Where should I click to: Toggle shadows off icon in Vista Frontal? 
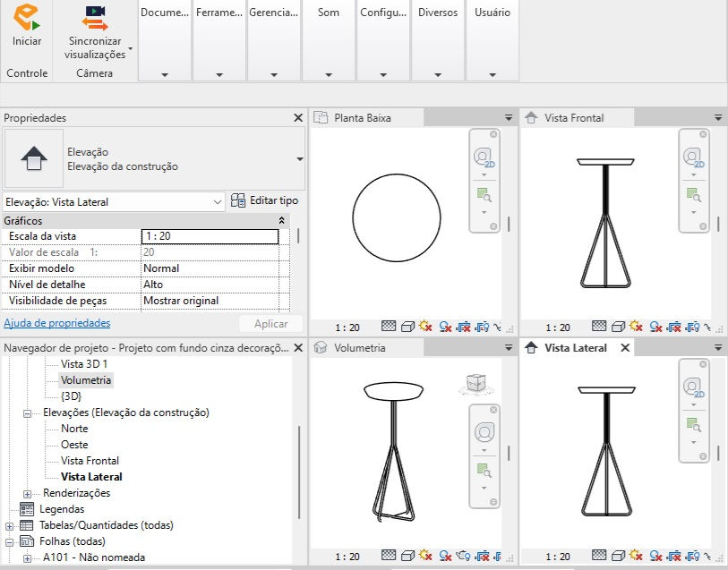pos(655,327)
